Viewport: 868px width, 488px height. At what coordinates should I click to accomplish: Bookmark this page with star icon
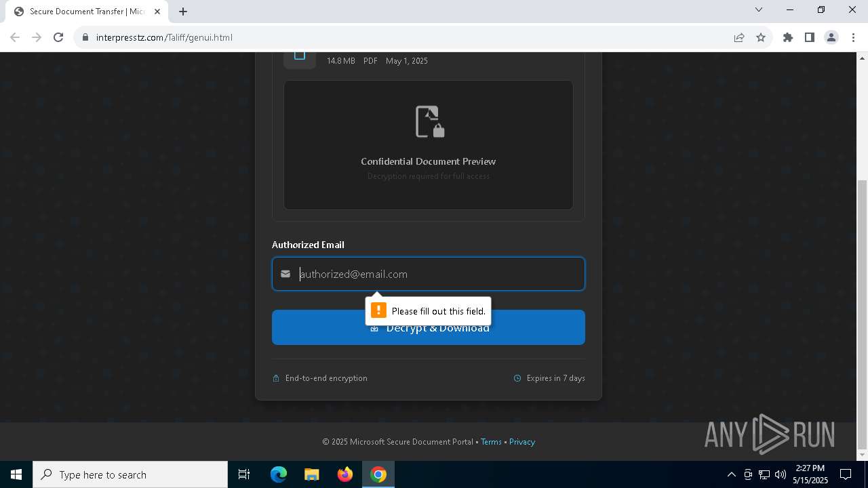[761, 37]
